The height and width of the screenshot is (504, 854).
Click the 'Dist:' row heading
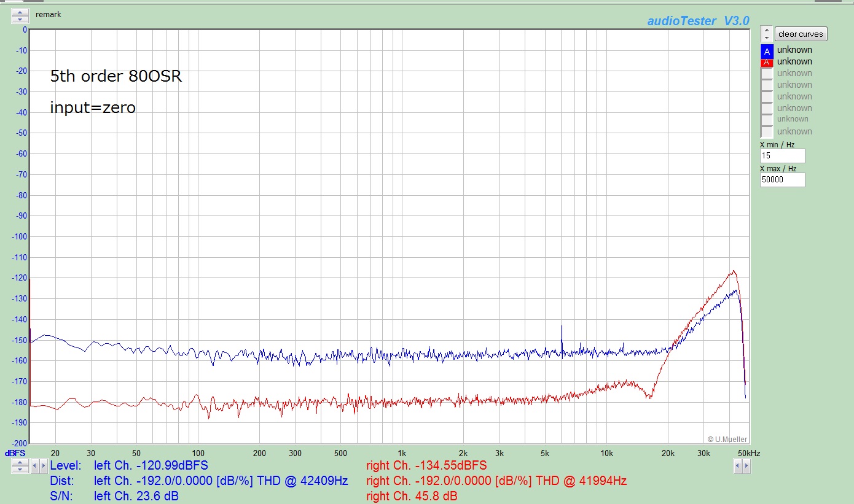62,481
